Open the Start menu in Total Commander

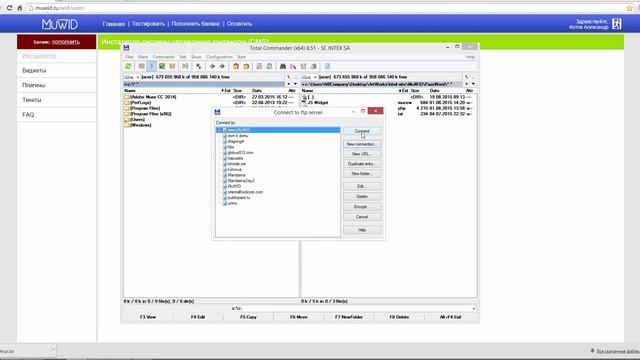tap(242, 57)
